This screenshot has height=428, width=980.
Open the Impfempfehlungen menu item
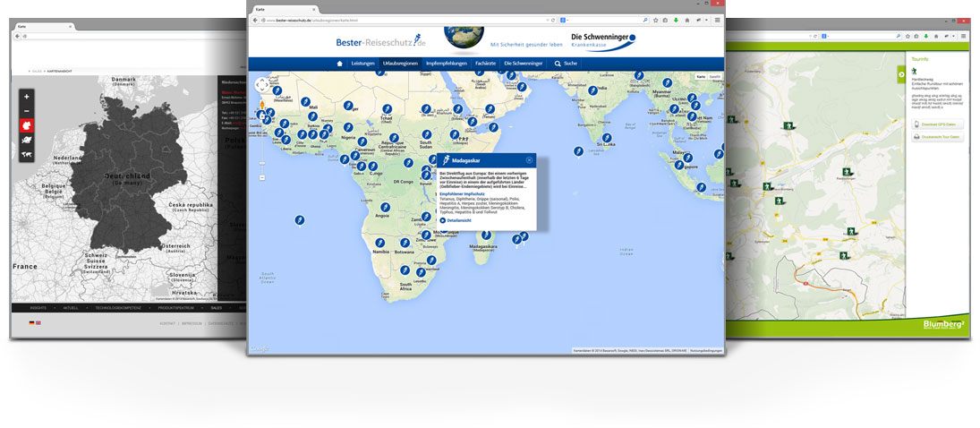coord(447,64)
